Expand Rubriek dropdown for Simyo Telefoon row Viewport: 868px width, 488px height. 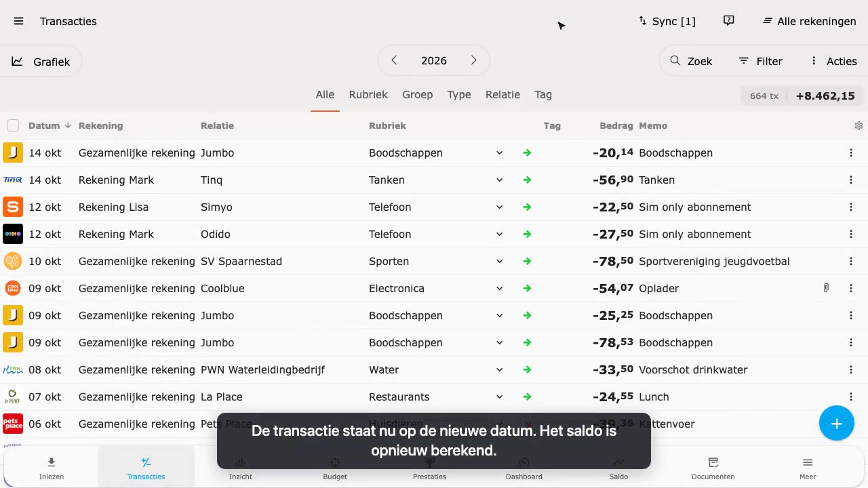pyautogui.click(x=500, y=207)
